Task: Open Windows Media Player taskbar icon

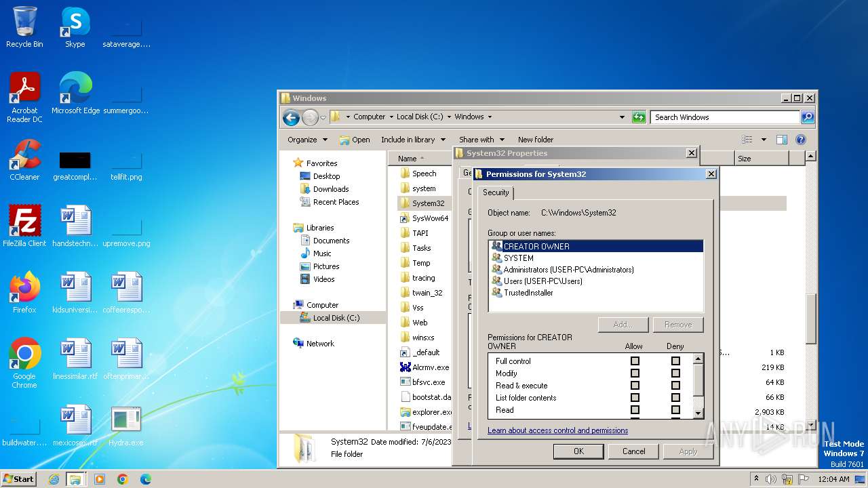Action: (x=100, y=479)
